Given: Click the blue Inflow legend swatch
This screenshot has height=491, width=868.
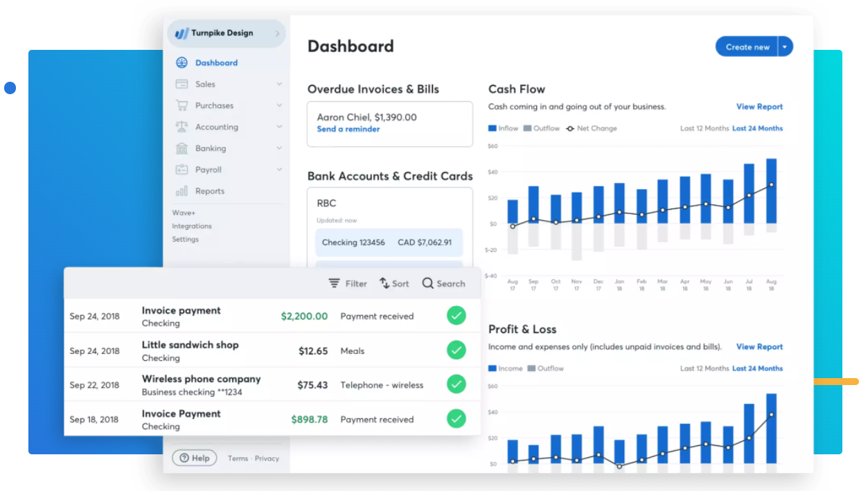Looking at the screenshot, I should click(493, 128).
